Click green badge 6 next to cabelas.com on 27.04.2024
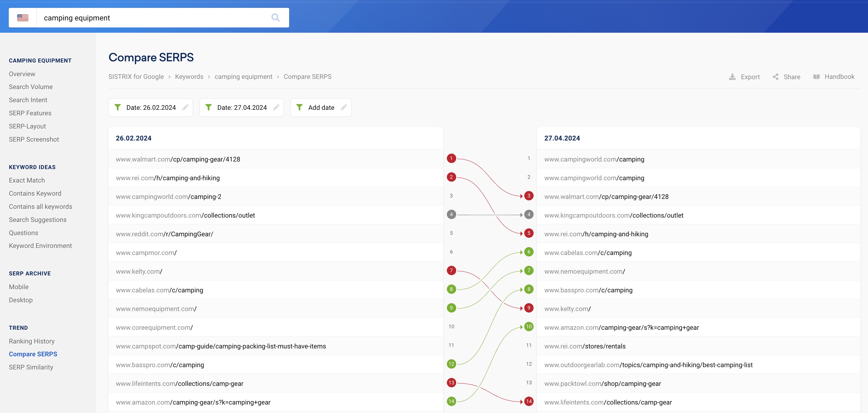Image resolution: width=868 pixels, height=413 pixels. click(529, 252)
